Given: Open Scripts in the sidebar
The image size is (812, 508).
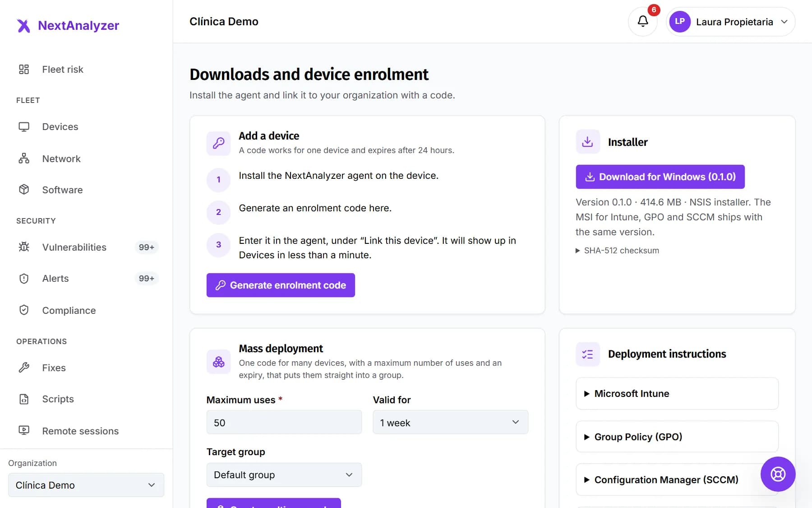Looking at the screenshot, I should pos(86,399).
